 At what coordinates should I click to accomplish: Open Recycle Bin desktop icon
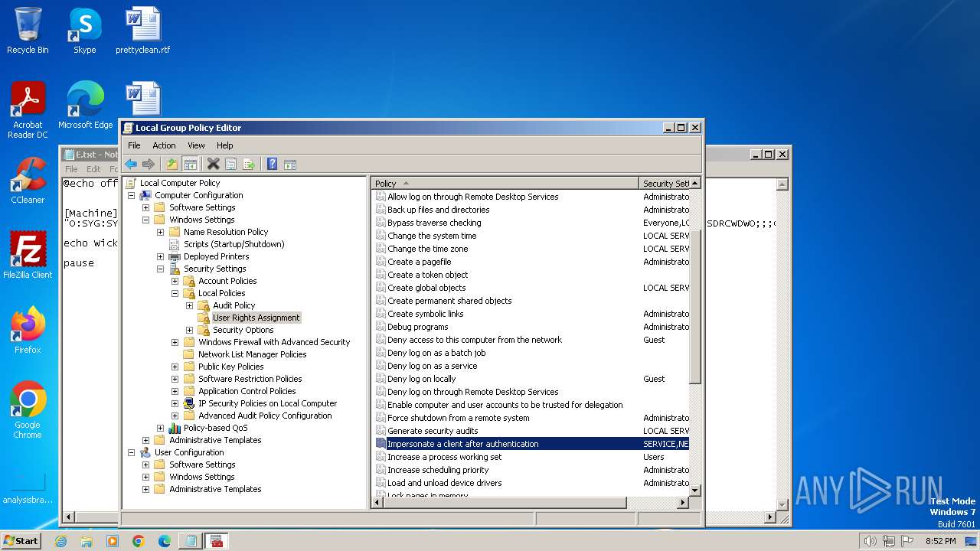[x=28, y=31]
